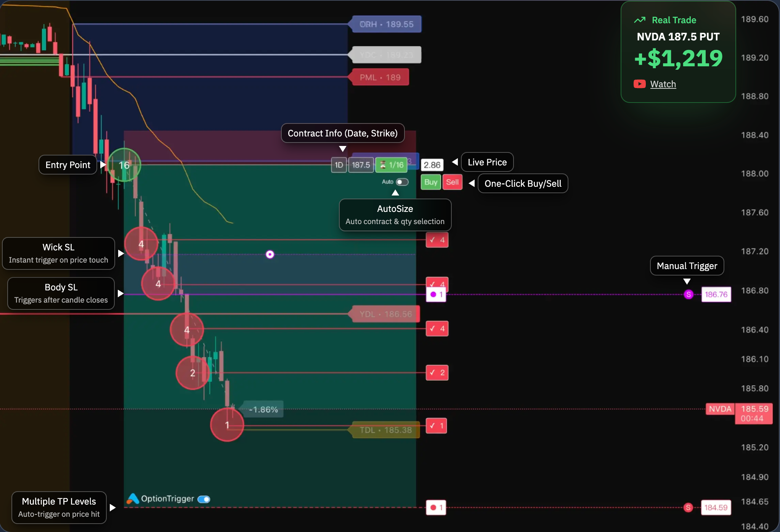Click the NVDA ticker tag on price axis
This screenshot has width=780, height=532.
[x=720, y=409]
